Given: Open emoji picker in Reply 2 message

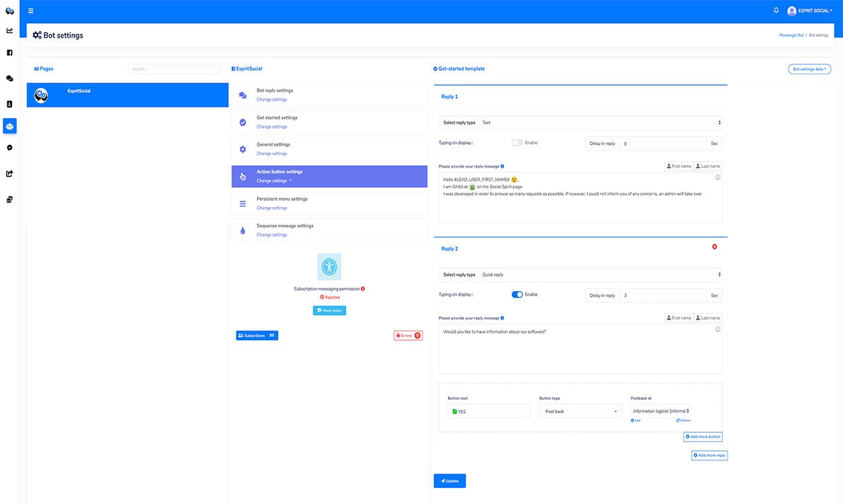Looking at the screenshot, I should point(718,330).
